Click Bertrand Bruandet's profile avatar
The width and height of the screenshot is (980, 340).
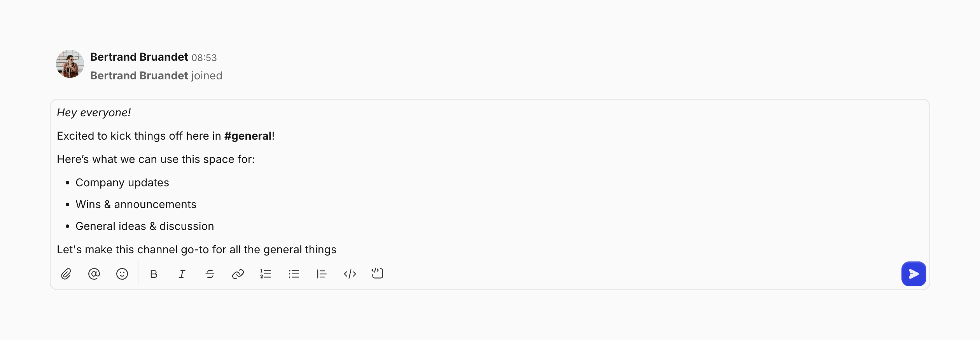(70, 64)
